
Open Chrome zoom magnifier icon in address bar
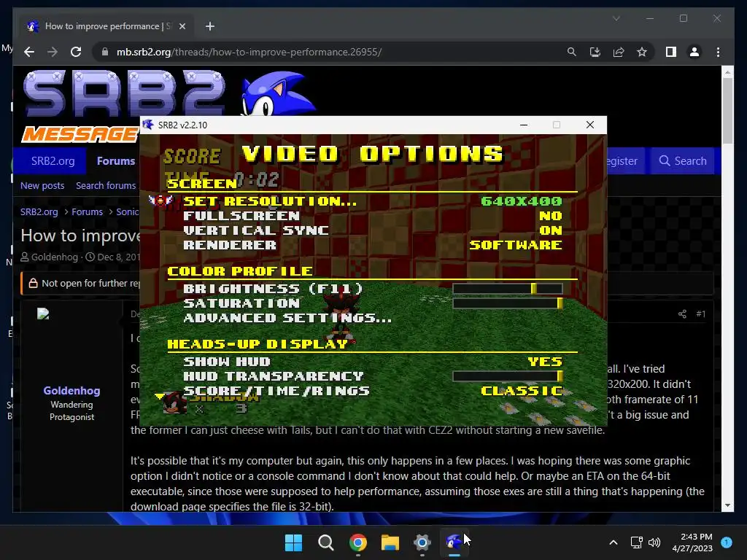[x=572, y=52]
